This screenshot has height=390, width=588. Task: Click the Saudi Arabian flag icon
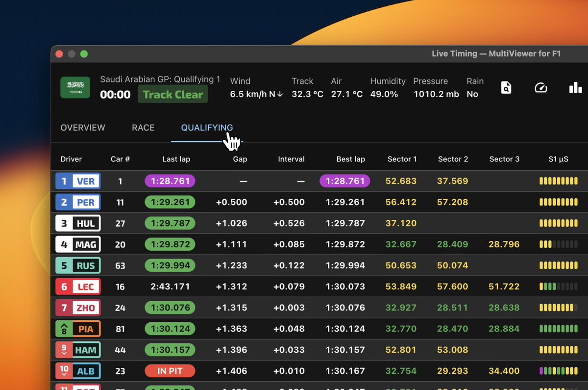coord(75,87)
